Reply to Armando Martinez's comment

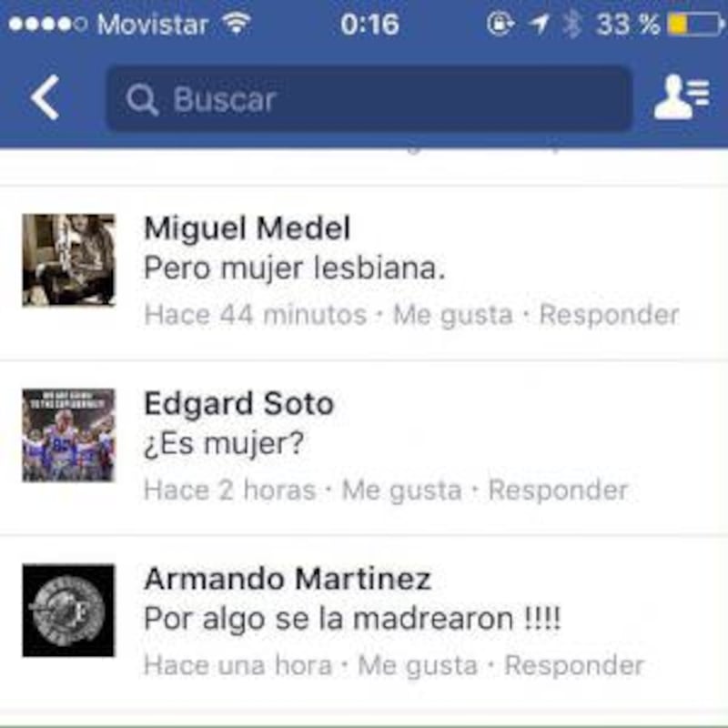[574, 665]
